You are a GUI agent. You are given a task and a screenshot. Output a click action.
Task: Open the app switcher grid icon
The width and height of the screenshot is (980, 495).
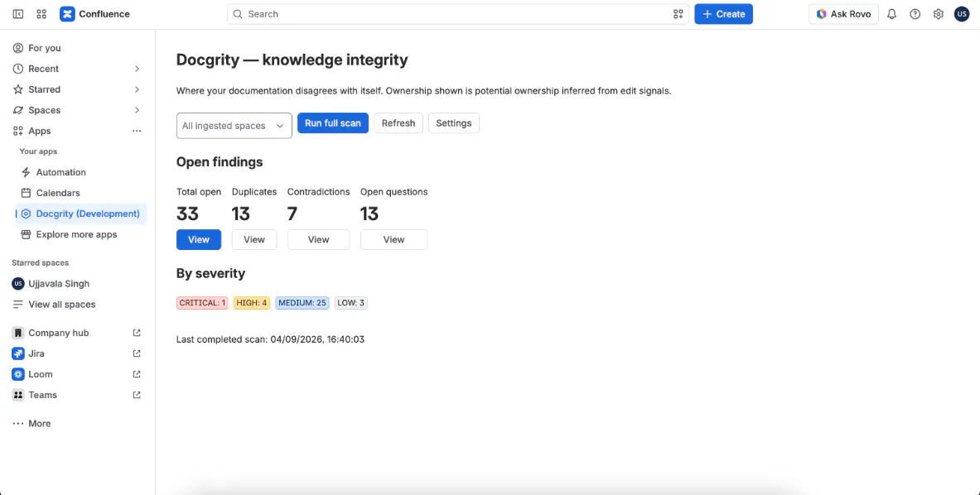pos(42,14)
